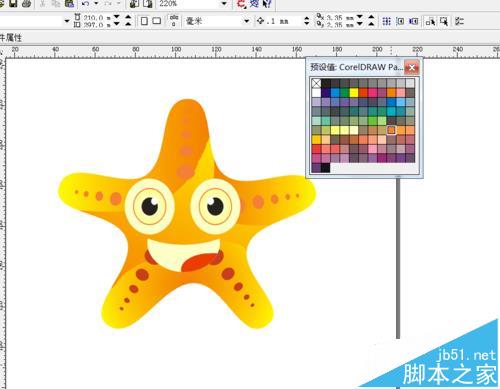Pick the no-fill X swatch in palette
The image size is (500, 389).
(x=316, y=83)
